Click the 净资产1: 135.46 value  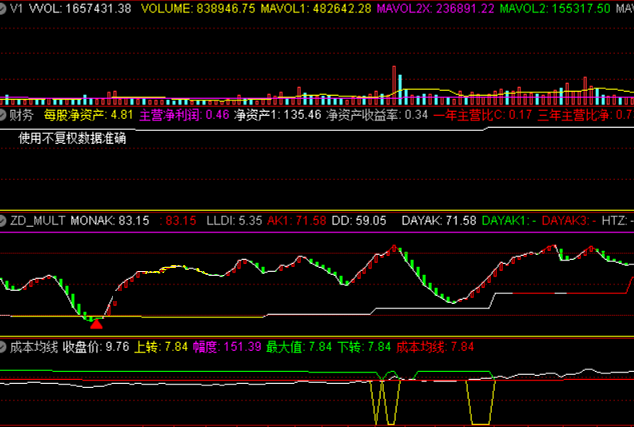(x=278, y=115)
